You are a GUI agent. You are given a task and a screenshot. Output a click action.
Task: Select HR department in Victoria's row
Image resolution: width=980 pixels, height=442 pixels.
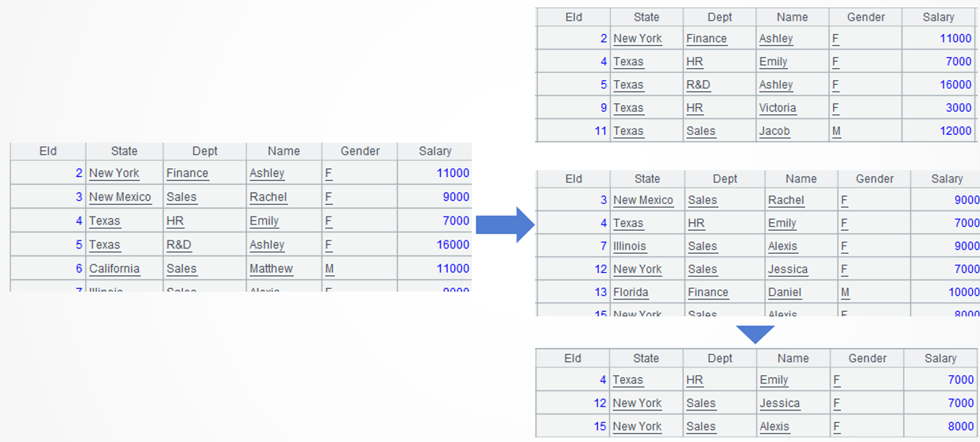694,108
